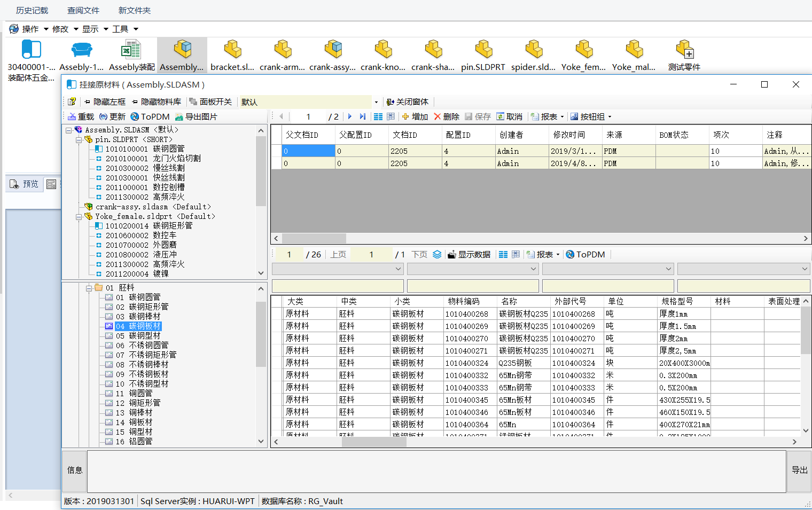Screen dimensions: 812x510
Task: Click the upper grid horizontal scrollbar thumb
Action: point(314,238)
